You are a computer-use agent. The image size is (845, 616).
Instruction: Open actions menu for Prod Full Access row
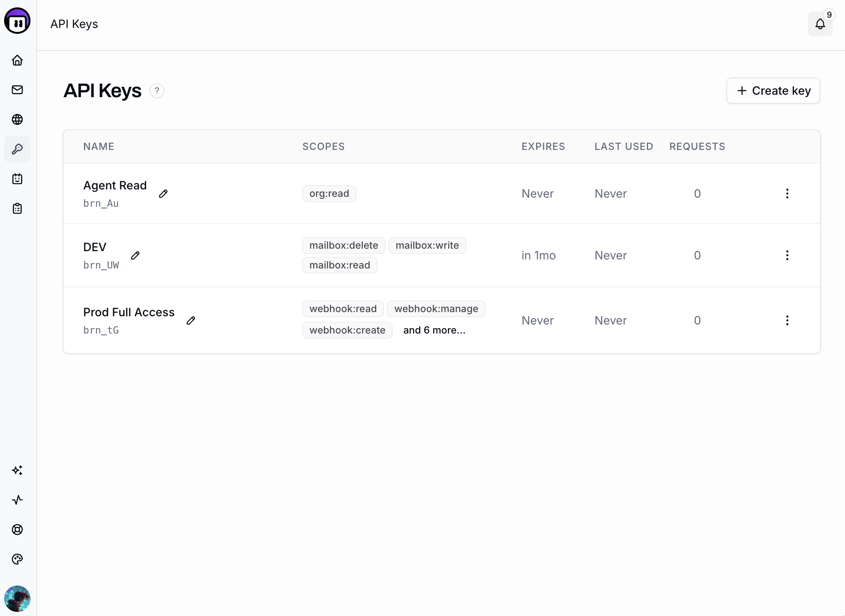[787, 320]
